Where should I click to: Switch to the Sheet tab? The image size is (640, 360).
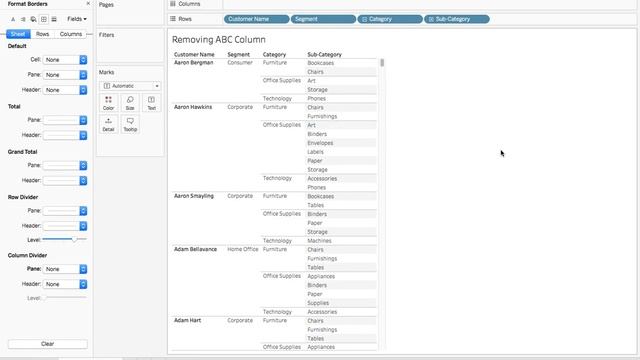[18, 34]
